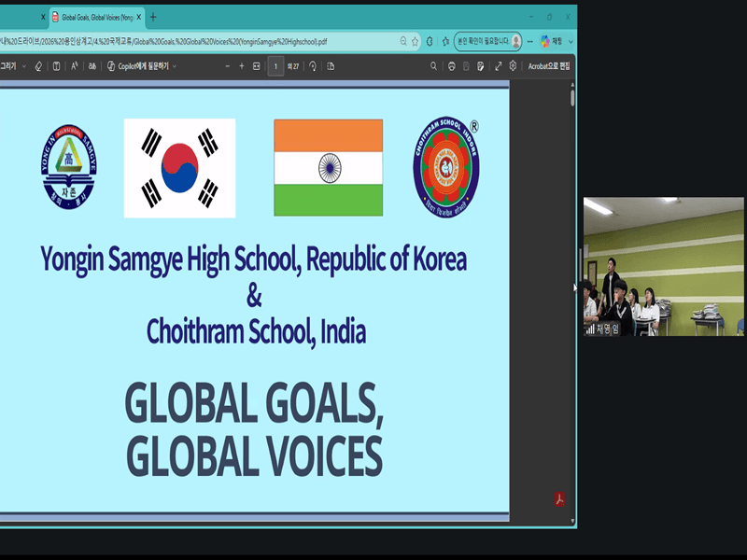Click the Ask Copilot button
Screen dimensions: 747x560
[x=137, y=66]
